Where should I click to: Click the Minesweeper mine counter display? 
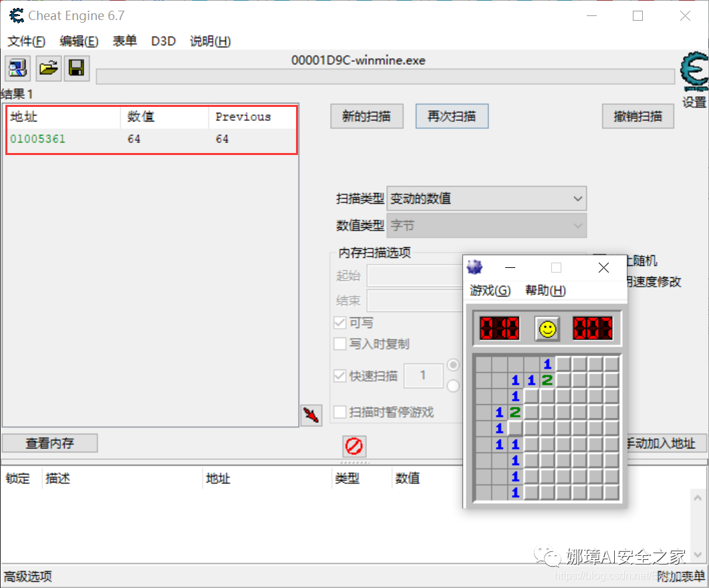[499, 328]
